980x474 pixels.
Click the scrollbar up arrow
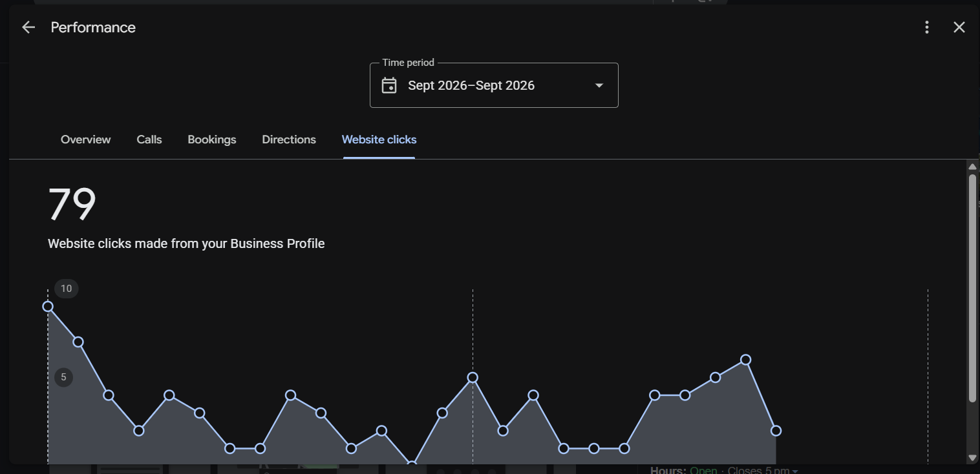pyautogui.click(x=972, y=167)
